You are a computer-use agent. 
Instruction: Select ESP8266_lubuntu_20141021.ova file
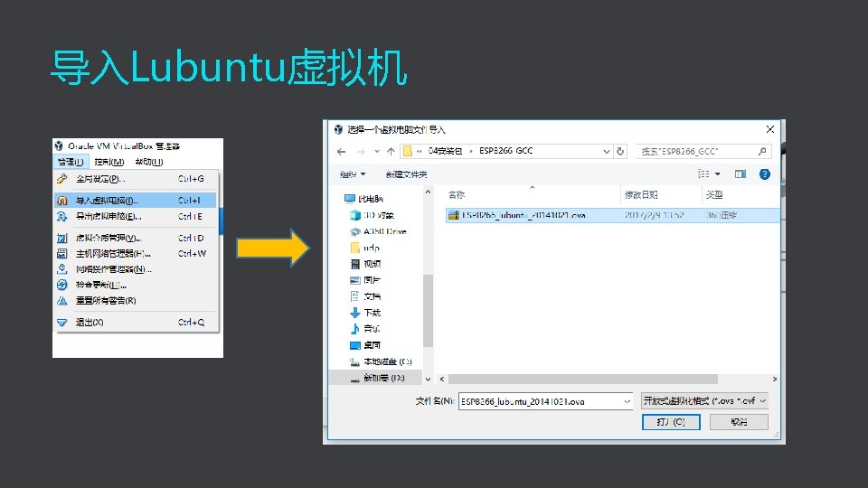click(x=612, y=215)
